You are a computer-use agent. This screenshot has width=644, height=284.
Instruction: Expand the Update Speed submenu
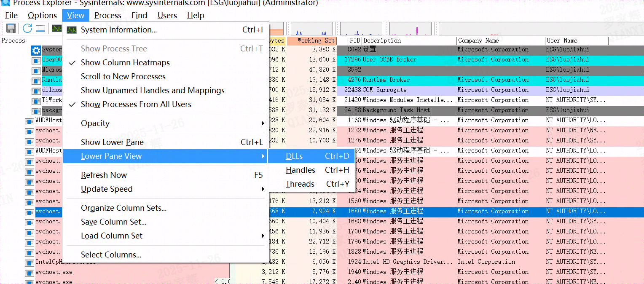pos(166,189)
